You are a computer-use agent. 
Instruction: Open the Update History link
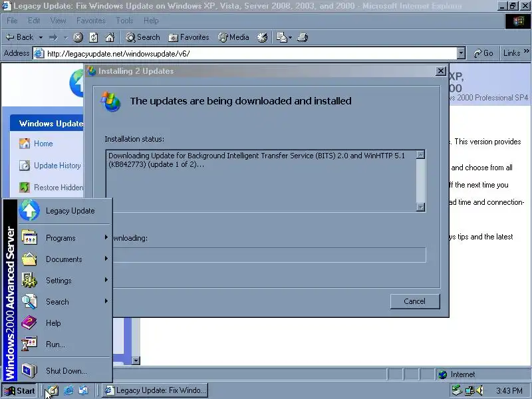pyautogui.click(x=57, y=166)
